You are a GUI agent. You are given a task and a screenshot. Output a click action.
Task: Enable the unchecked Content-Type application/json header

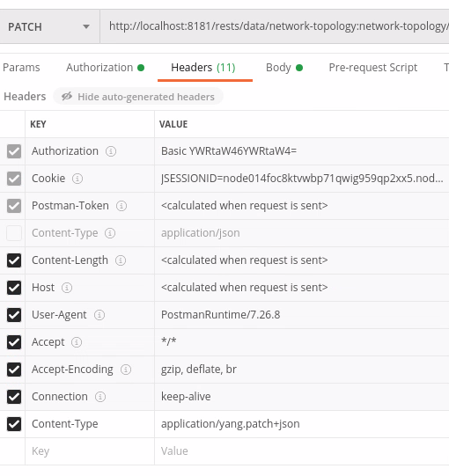[x=14, y=233]
